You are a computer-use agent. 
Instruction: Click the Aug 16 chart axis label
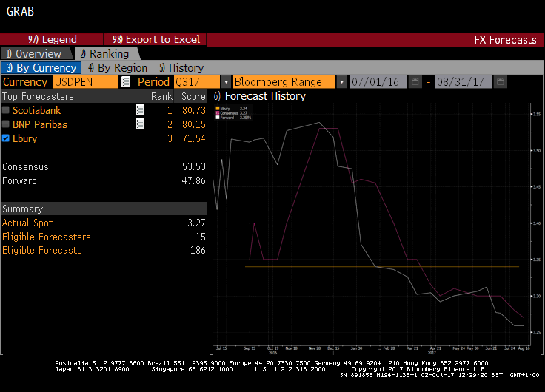pyautogui.click(x=524, y=348)
